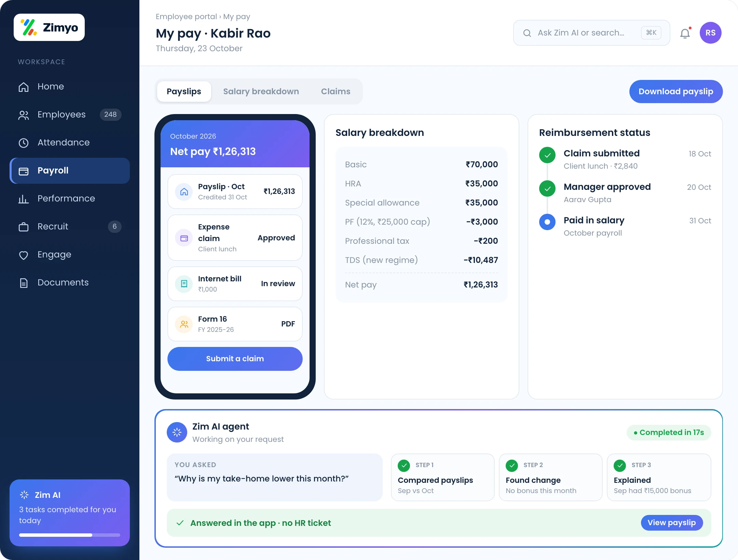Click the Step 1 green checkmark
The image size is (738, 560).
(404, 465)
